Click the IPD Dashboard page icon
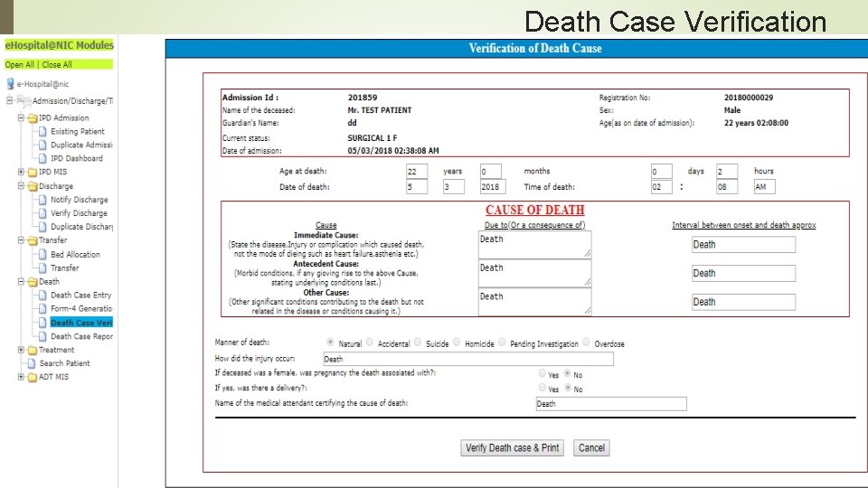This screenshot has width=868, height=488. click(42, 158)
